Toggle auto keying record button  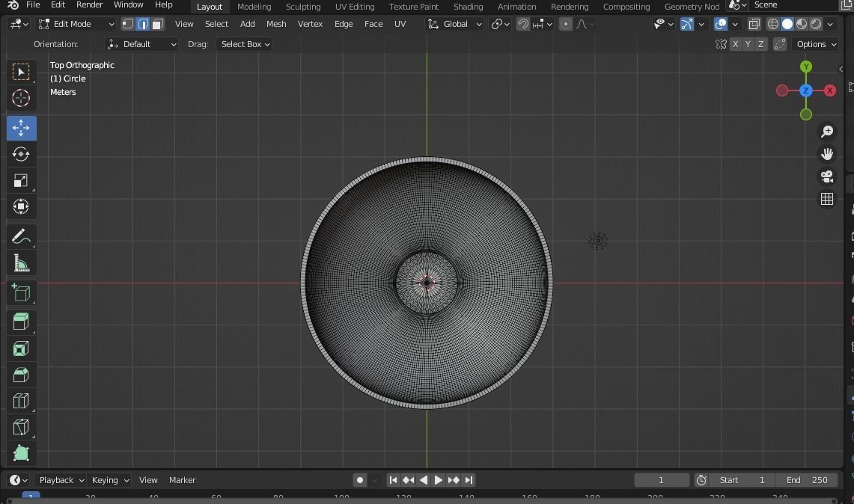[360, 480]
